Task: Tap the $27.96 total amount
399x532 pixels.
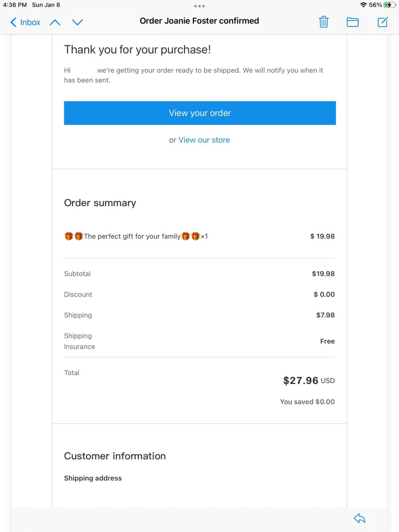Action: [301, 380]
